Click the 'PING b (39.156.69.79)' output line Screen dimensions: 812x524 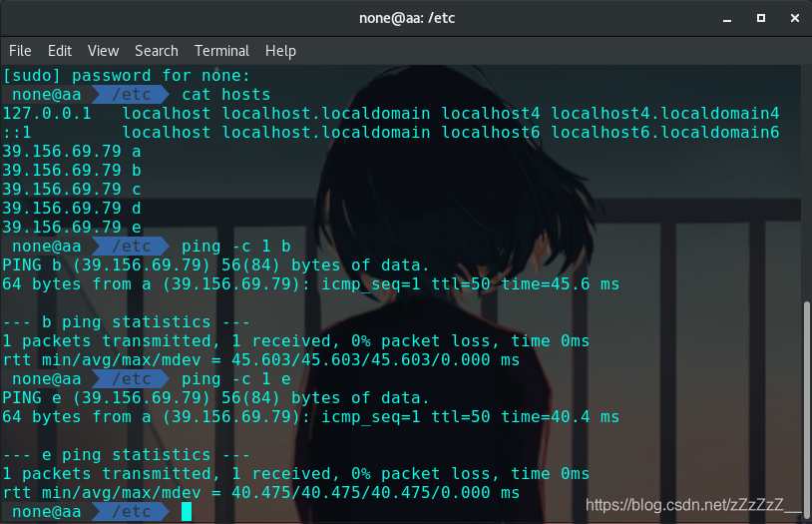coord(215,265)
